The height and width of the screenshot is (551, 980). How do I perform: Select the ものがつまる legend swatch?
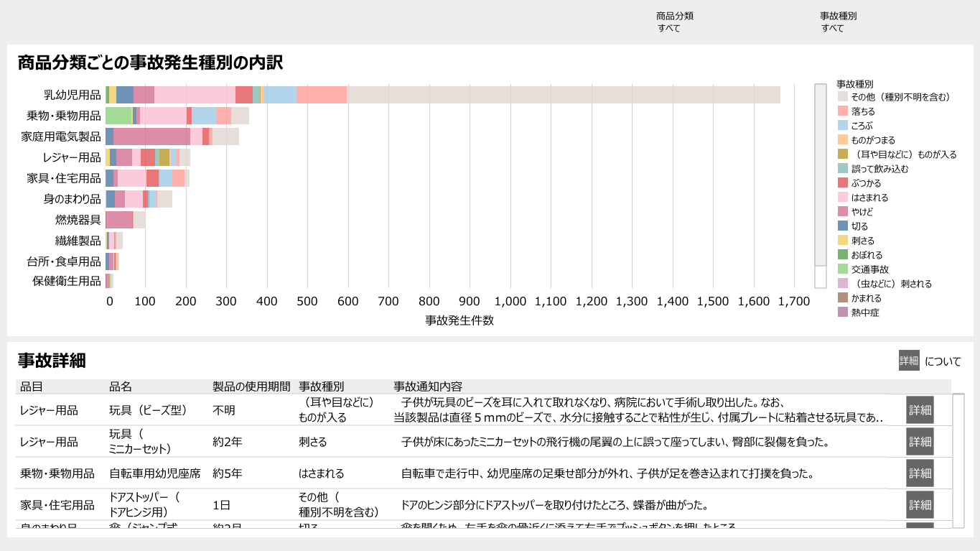843,140
